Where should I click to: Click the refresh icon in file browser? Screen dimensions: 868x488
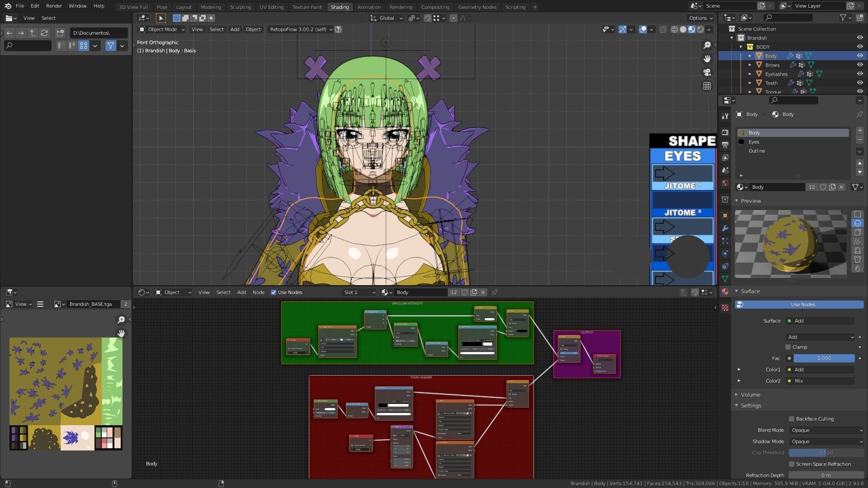[44, 33]
